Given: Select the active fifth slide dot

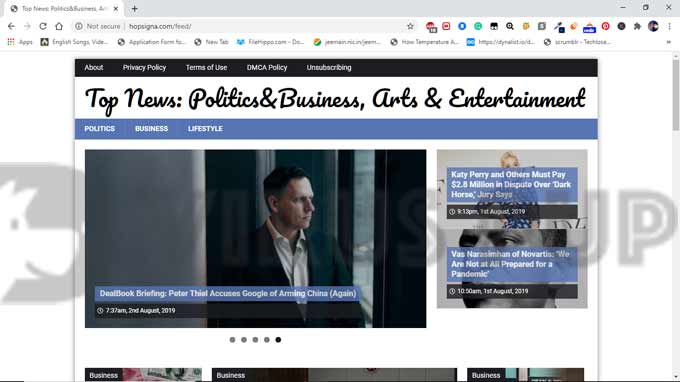Looking at the screenshot, I should 278,340.
